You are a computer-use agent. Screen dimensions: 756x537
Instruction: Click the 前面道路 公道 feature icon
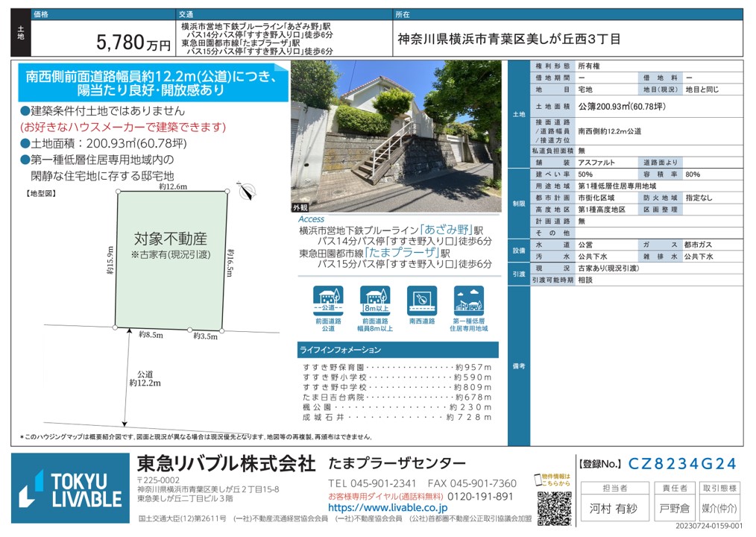pyautogui.click(x=328, y=301)
